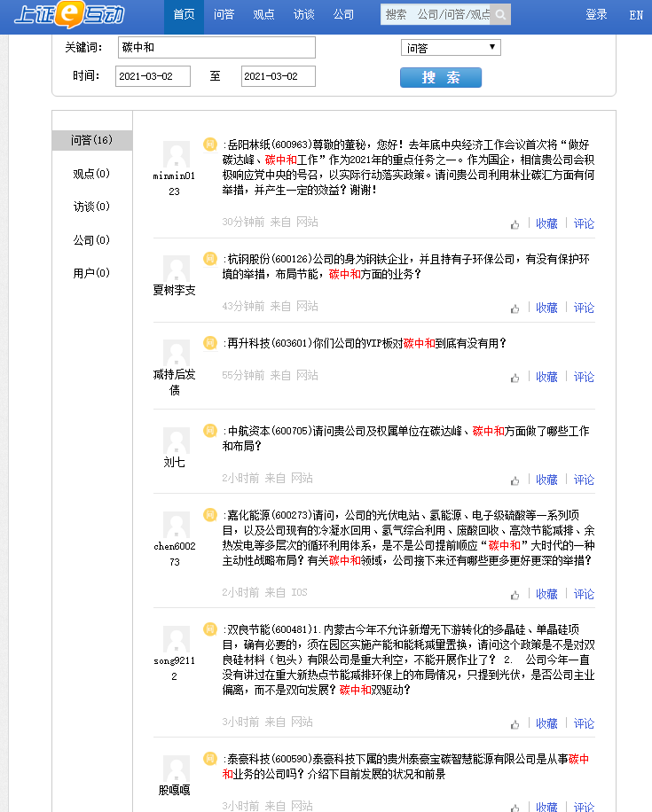This screenshot has height=812, width=652.
Task: Click question badge icon on 泰豪科技 post
Action: point(210,759)
